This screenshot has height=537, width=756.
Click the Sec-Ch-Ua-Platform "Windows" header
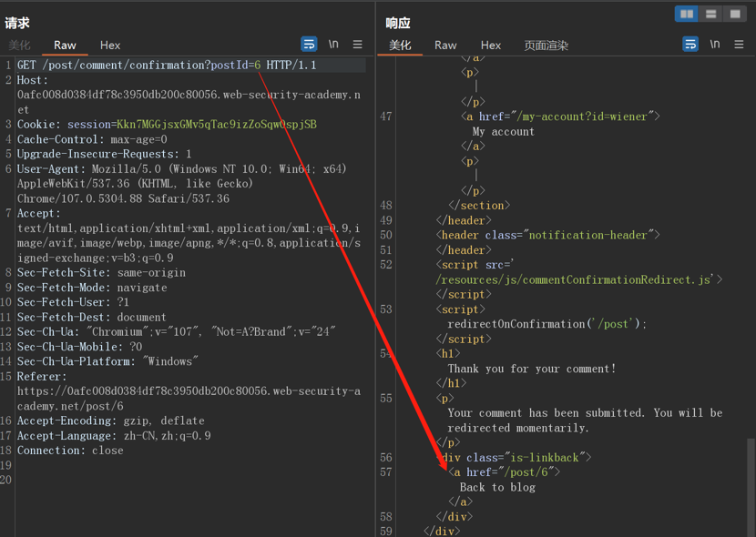click(x=107, y=361)
